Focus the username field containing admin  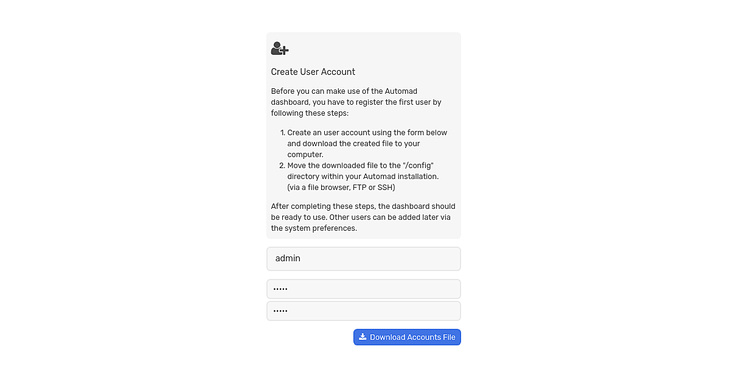tap(364, 258)
